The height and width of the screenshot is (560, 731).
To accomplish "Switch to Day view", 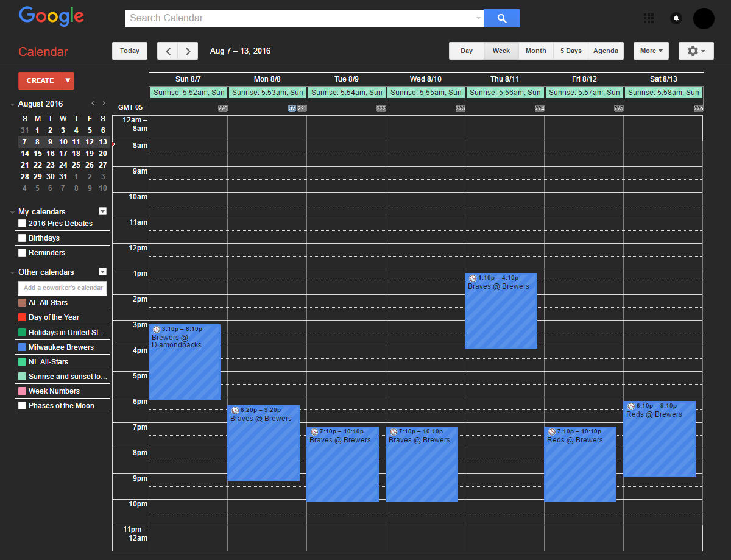I will tap(467, 51).
